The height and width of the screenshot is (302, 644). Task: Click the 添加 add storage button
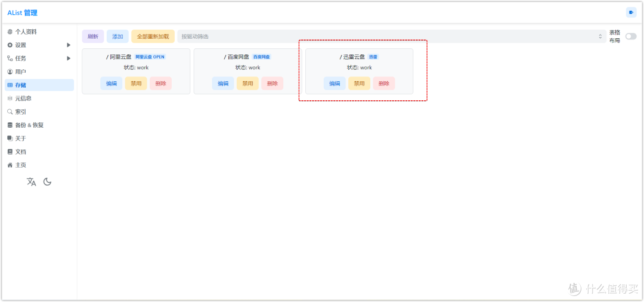118,36
